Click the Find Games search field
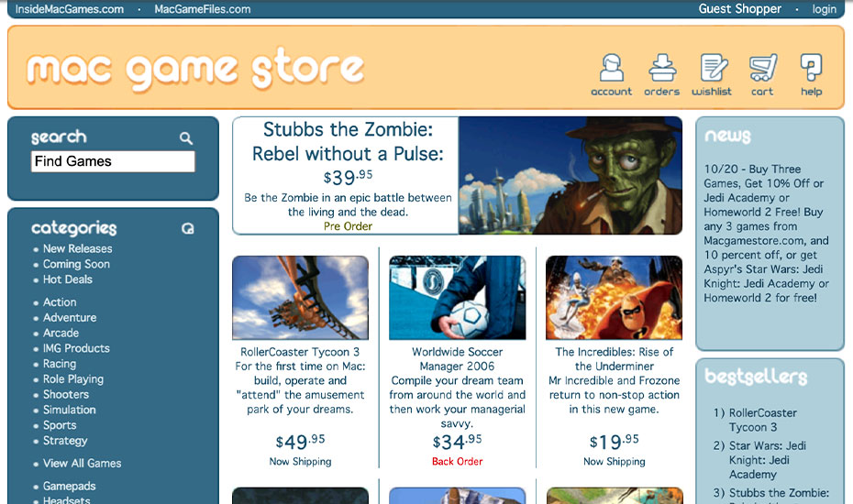The height and width of the screenshot is (504, 853). coord(113,161)
